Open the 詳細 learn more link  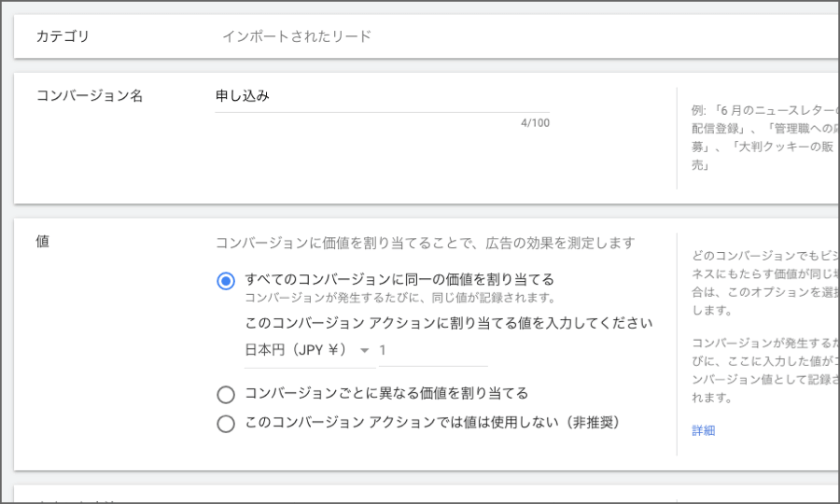(703, 430)
